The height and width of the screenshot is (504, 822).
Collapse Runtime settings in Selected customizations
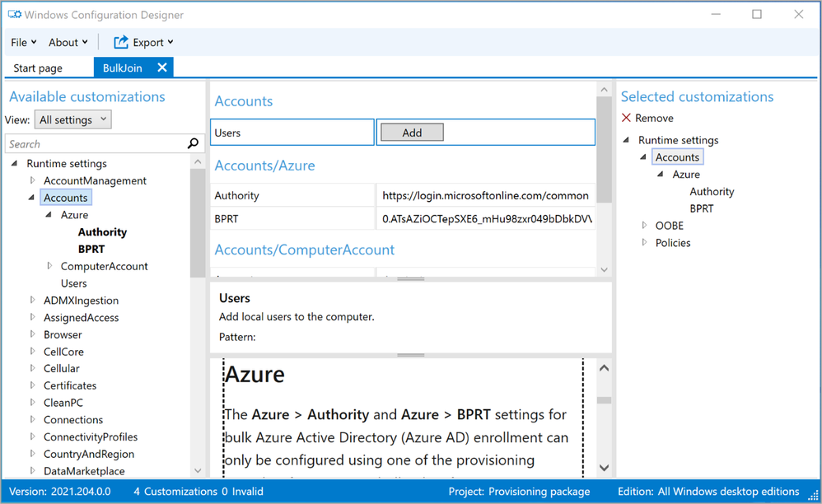point(626,140)
